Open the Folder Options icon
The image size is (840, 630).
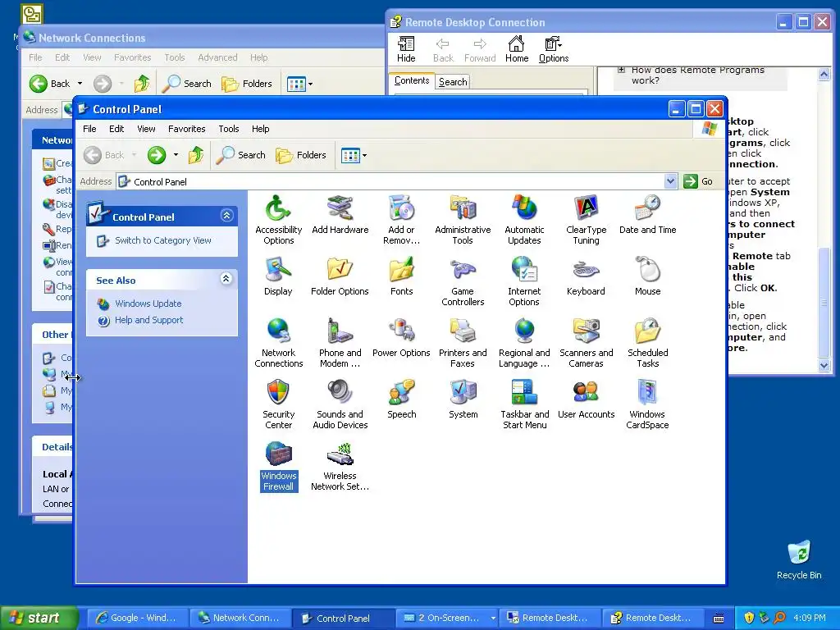pyautogui.click(x=340, y=276)
